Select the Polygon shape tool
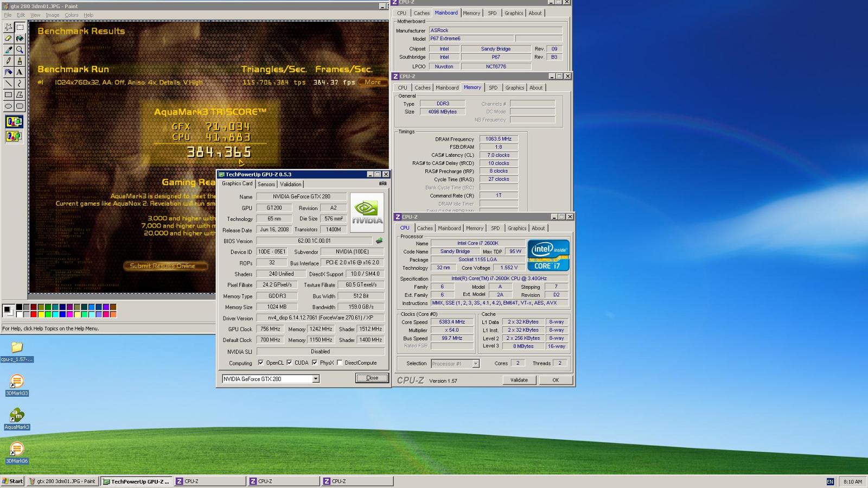This screenshot has width=868, height=488. [x=20, y=95]
